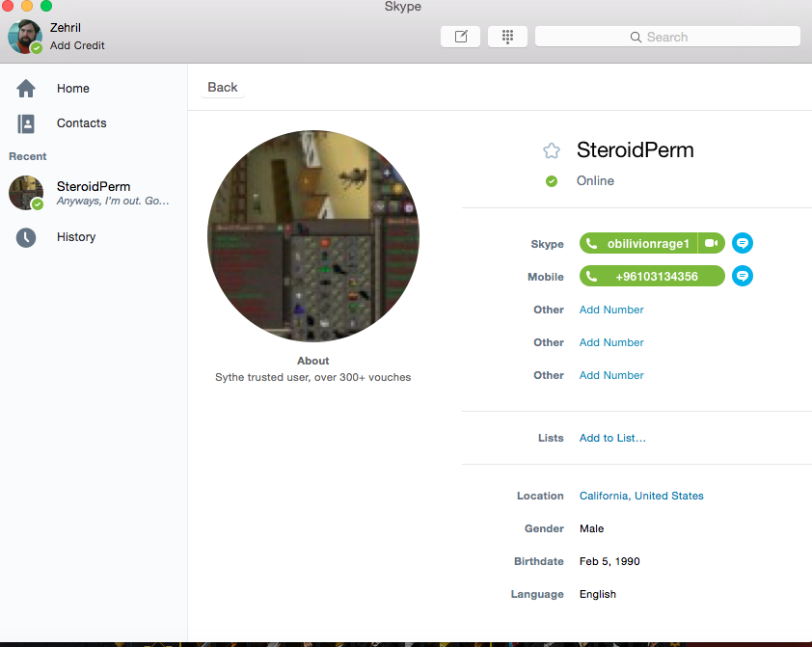Viewport: 812px width, 647px height.
Task: Click the Home house icon
Action: pyautogui.click(x=26, y=89)
